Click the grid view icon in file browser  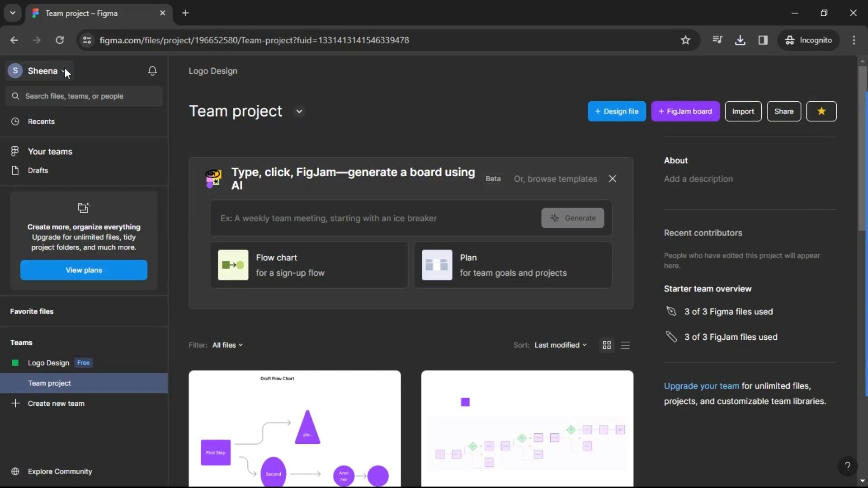(607, 344)
